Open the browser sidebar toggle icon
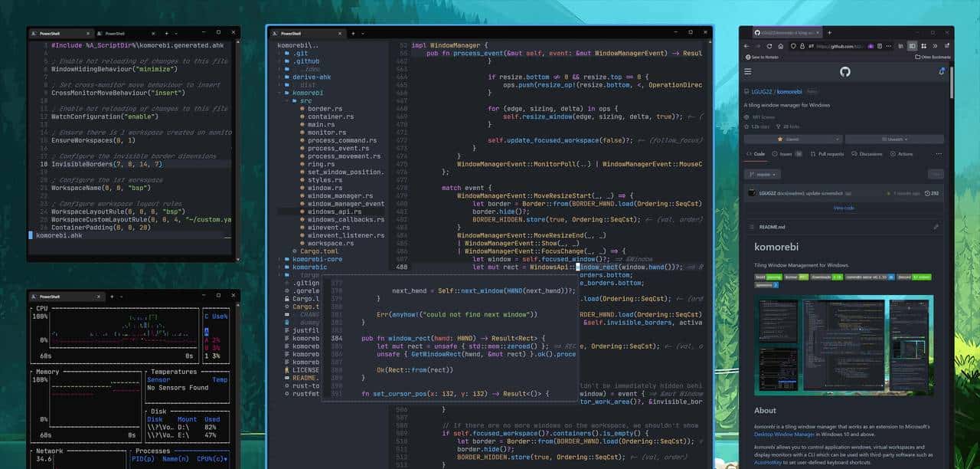 [x=913, y=46]
